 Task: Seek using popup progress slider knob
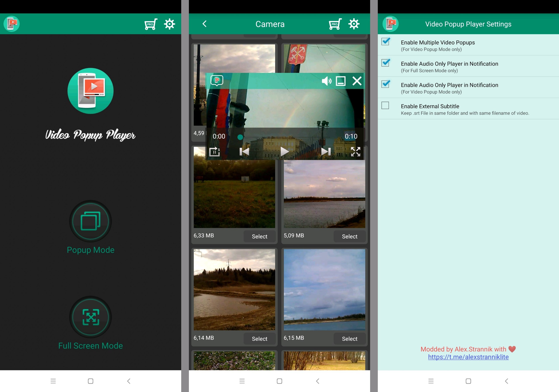point(240,137)
